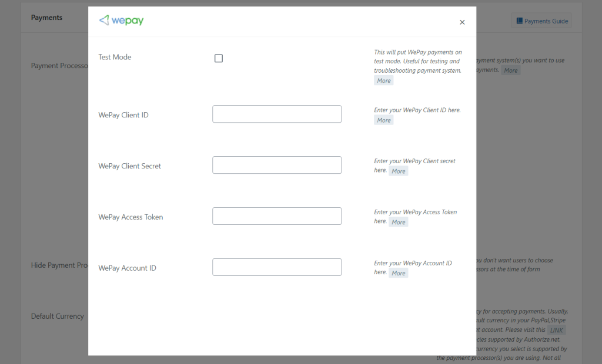
Task: Click into the WePay Client Secret field
Action: point(276,165)
